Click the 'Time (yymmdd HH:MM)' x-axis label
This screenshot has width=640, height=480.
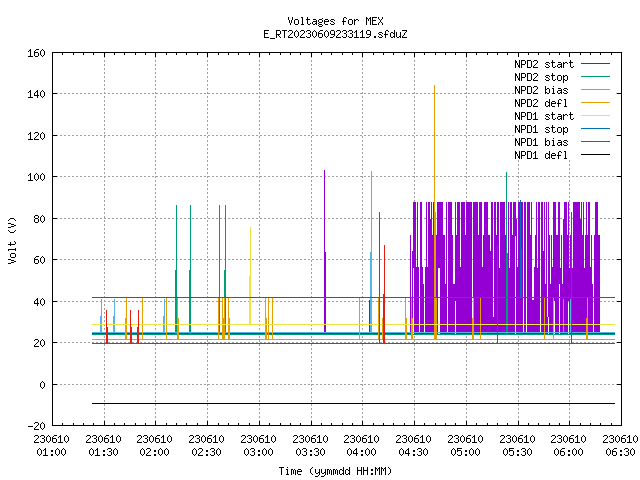335,471
